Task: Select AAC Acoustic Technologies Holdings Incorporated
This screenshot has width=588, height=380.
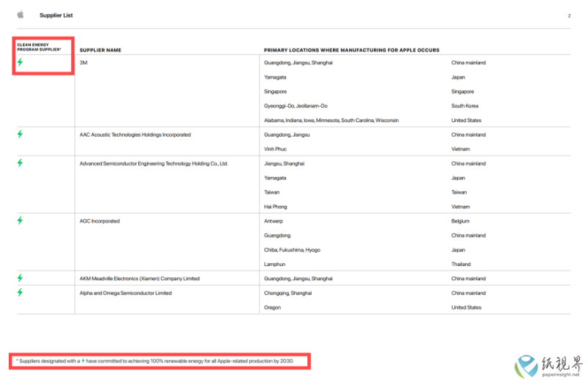Action: click(x=135, y=135)
